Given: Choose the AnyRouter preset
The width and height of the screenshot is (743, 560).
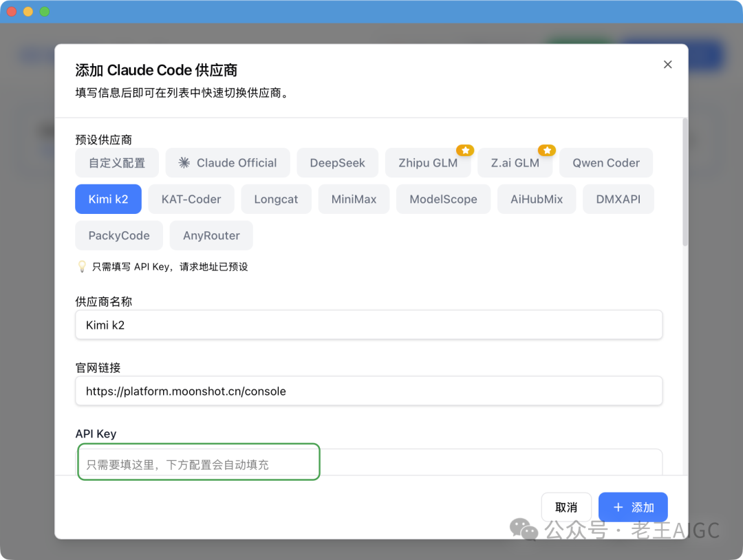Looking at the screenshot, I should (x=211, y=235).
